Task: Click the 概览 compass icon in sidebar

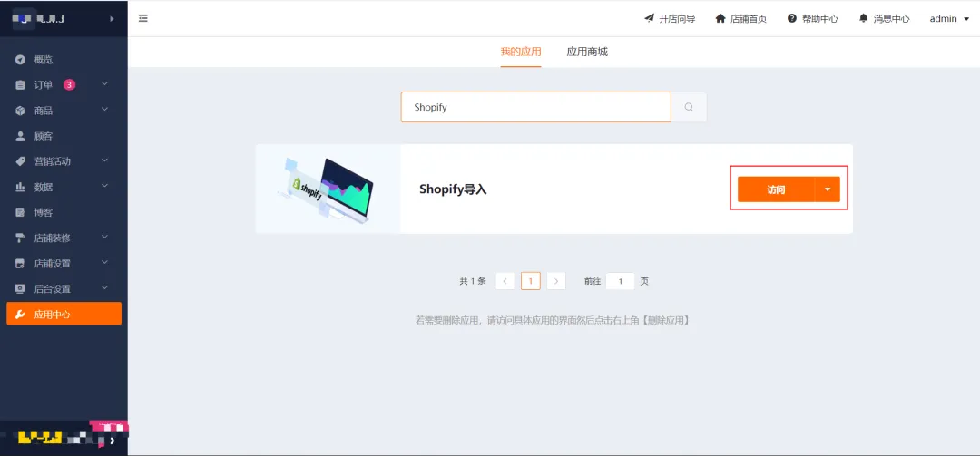Action: [20, 60]
